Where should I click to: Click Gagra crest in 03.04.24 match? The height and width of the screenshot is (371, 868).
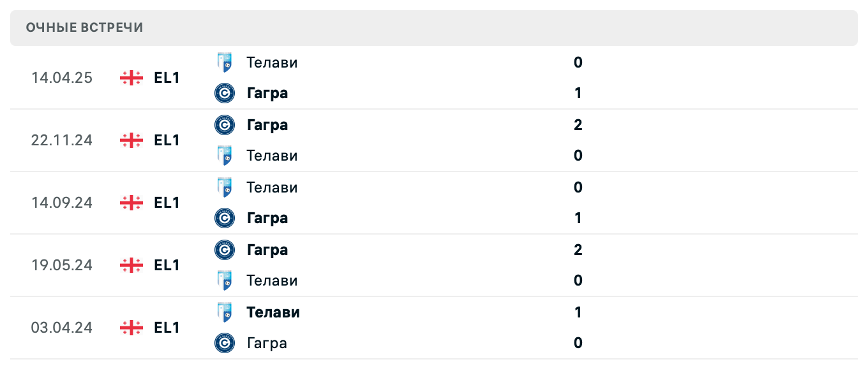coord(224,343)
